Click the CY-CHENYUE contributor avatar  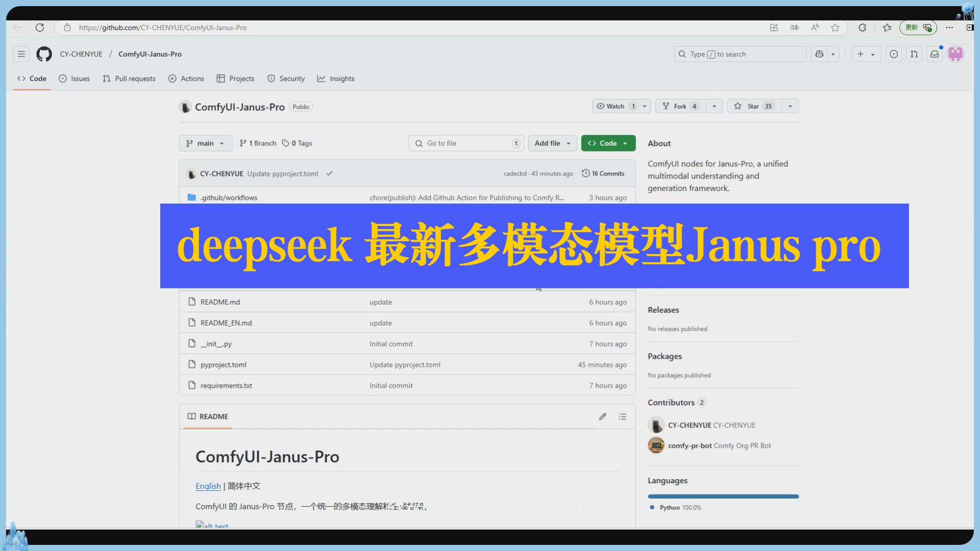[656, 425]
